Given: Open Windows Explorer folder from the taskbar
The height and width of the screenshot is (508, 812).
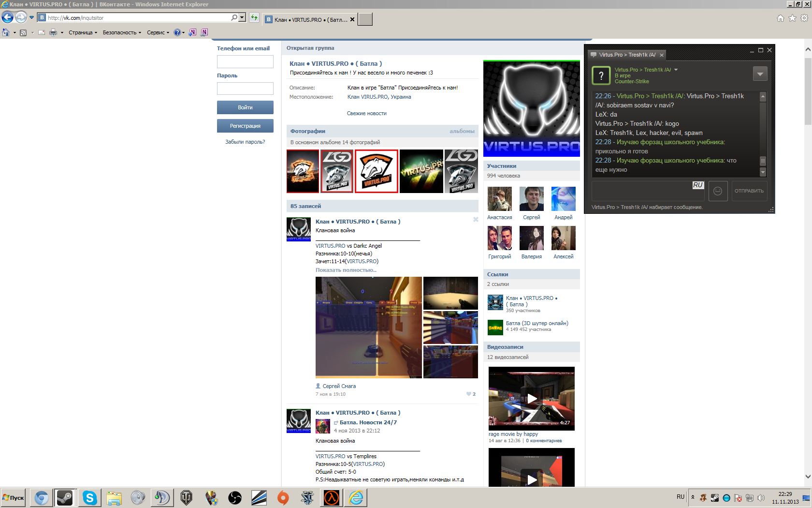Looking at the screenshot, I should pyautogui.click(x=114, y=498).
